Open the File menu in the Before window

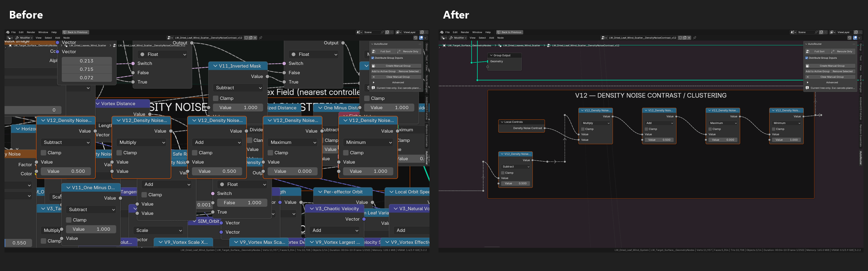tap(14, 32)
